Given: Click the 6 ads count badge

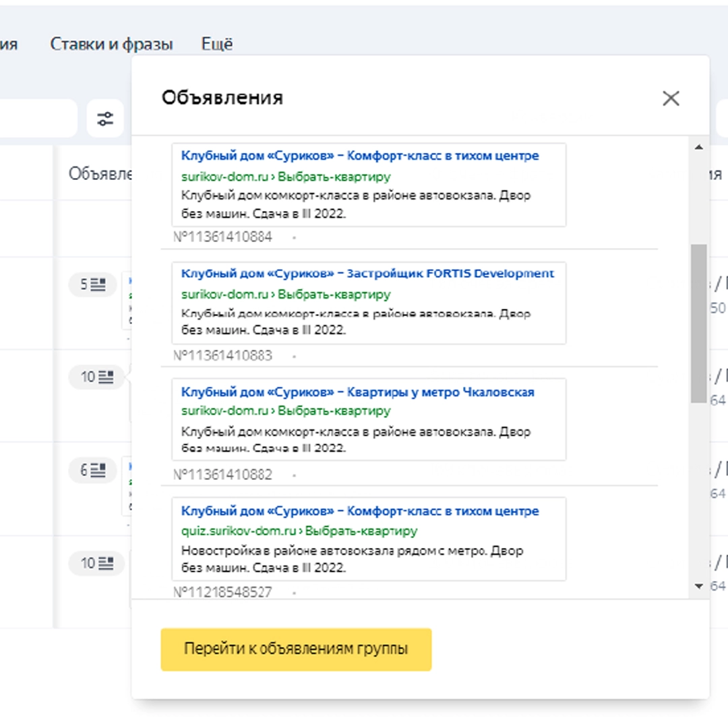Looking at the screenshot, I should click(x=92, y=470).
